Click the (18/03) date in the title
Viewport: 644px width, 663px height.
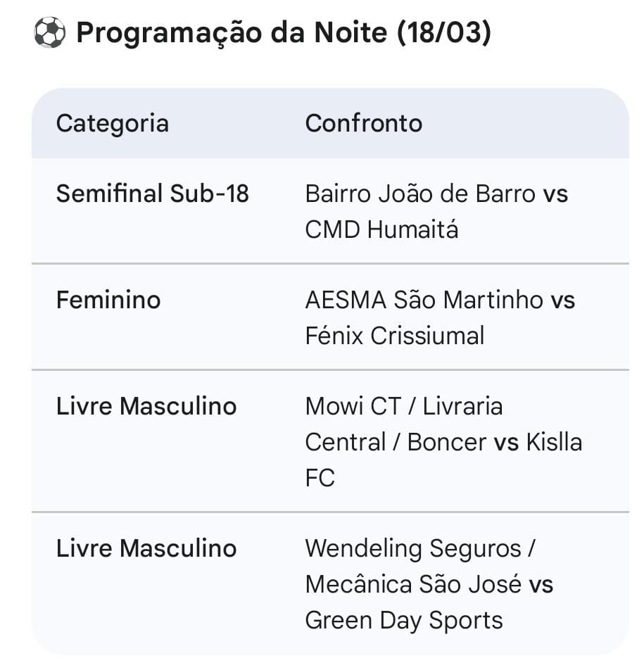pyautogui.click(x=443, y=33)
